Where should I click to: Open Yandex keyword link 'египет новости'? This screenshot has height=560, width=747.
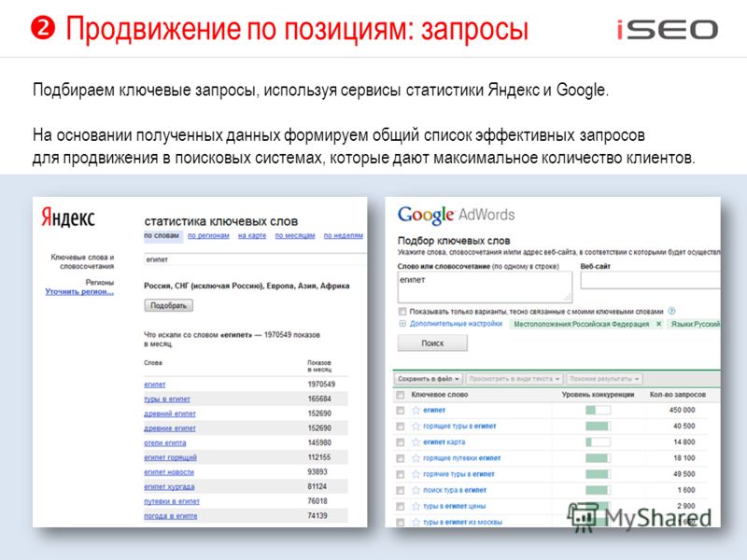(x=169, y=472)
